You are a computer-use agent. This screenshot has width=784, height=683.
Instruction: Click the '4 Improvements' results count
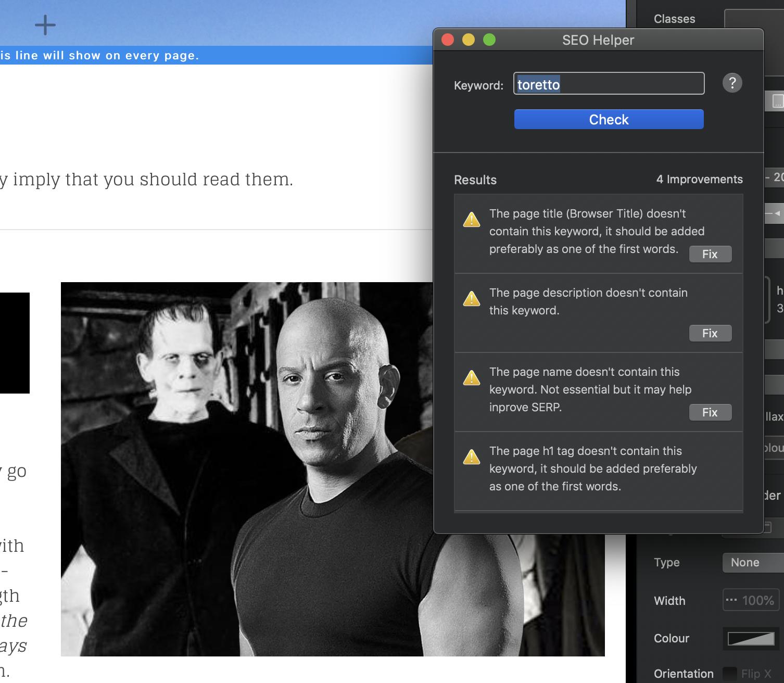[699, 180]
